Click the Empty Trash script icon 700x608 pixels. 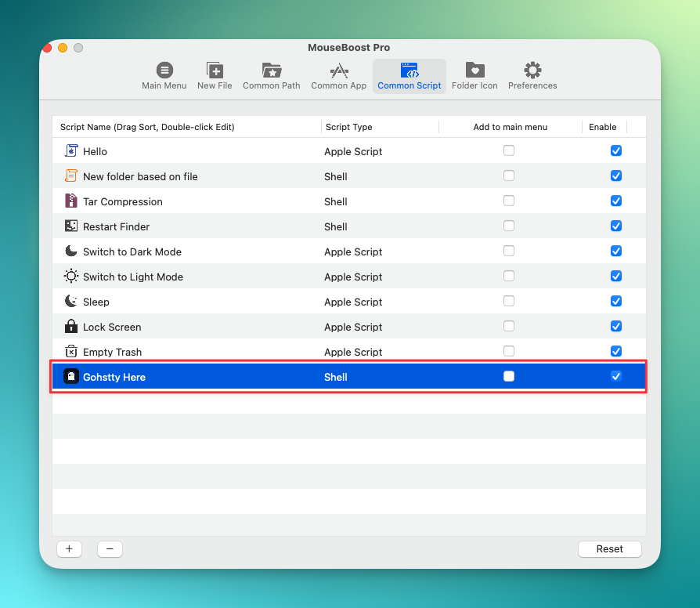71,352
